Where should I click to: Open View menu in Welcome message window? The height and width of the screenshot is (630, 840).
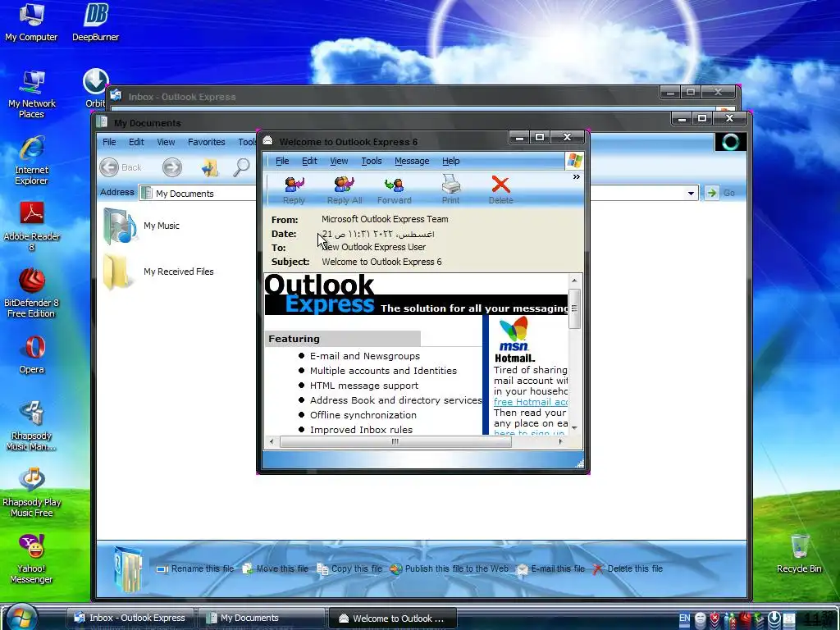339,161
